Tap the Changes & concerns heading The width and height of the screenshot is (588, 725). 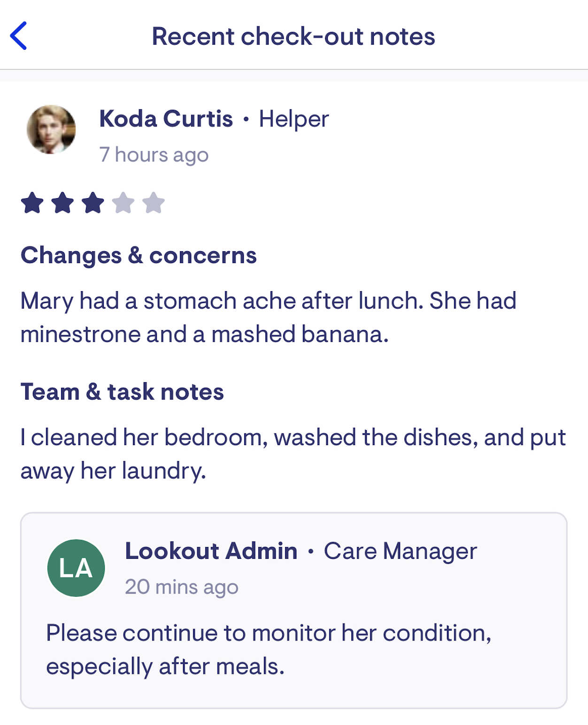[x=139, y=255]
